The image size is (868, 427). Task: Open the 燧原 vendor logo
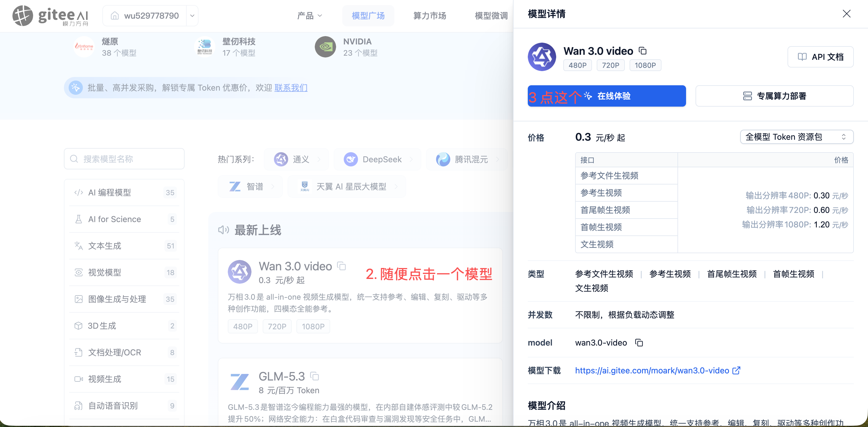point(84,46)
